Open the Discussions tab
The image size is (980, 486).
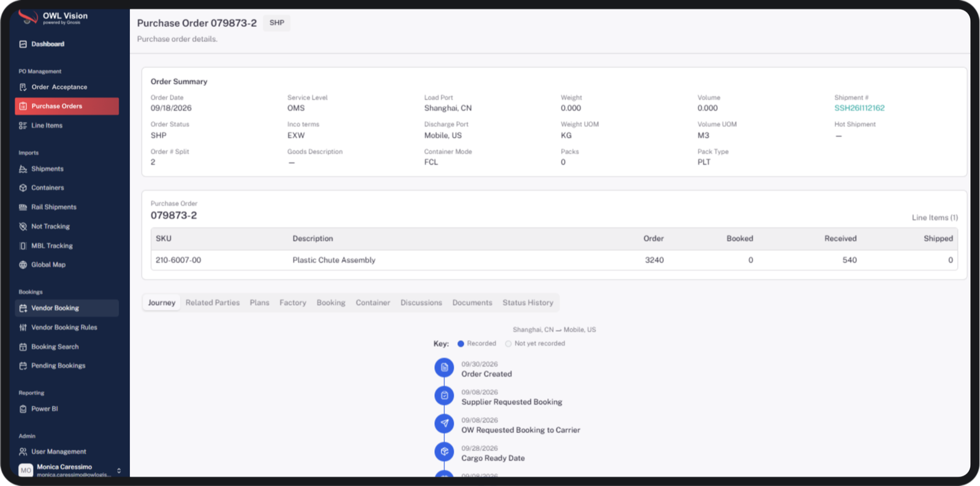421,303
